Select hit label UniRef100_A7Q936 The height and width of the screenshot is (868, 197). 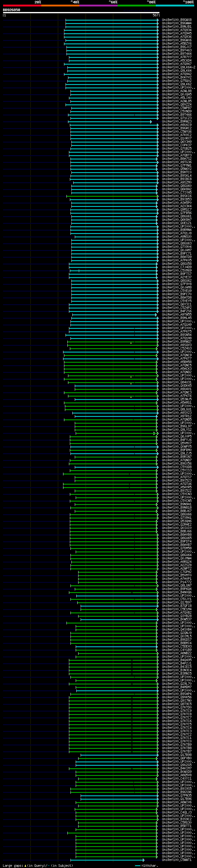click(x=177, y=37)
